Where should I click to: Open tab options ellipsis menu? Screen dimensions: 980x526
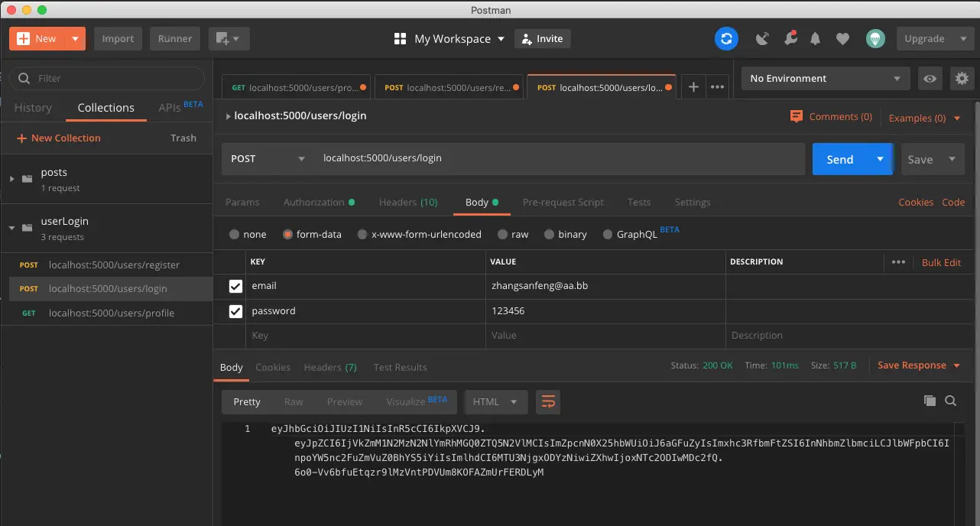(717, 87)
